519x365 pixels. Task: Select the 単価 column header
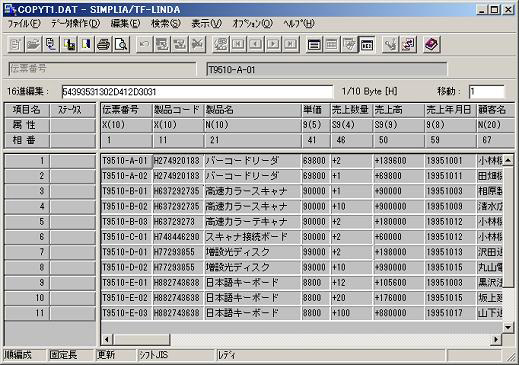coord(316,110)
